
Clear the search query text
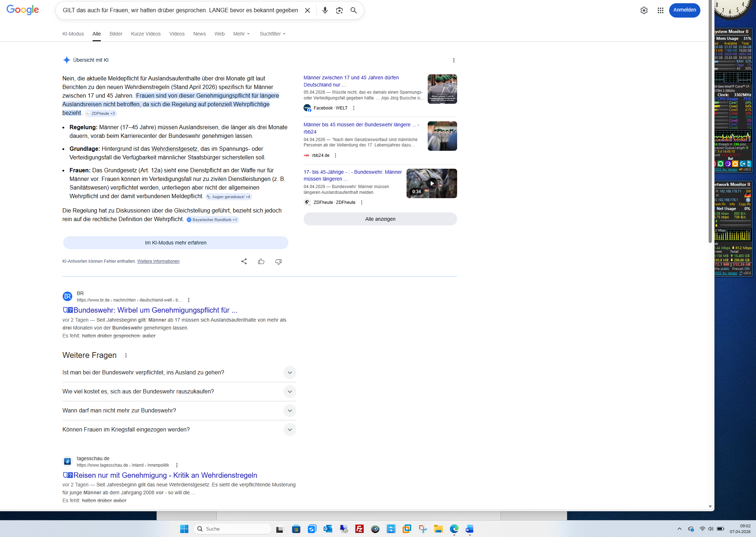pyautogui.click(x=307, y=10)
